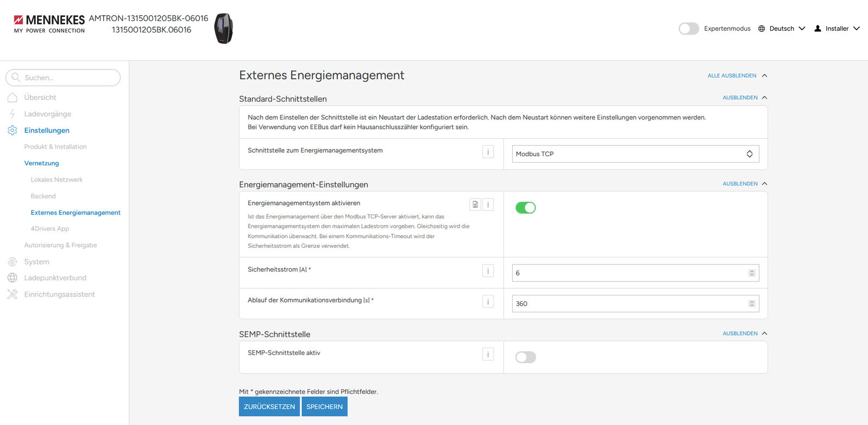
Task: Open Einrichtungsassistent in sidebar
Action: (60, 294)
